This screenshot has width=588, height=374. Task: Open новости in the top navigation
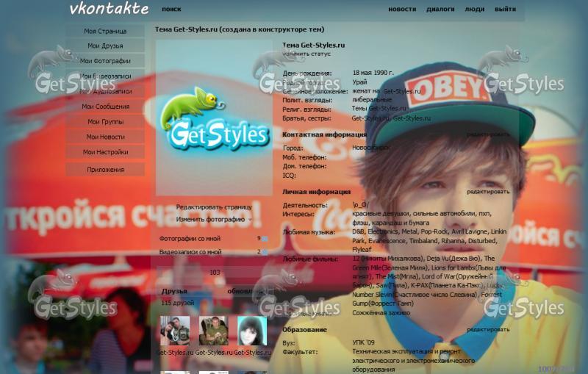(402, 9)
